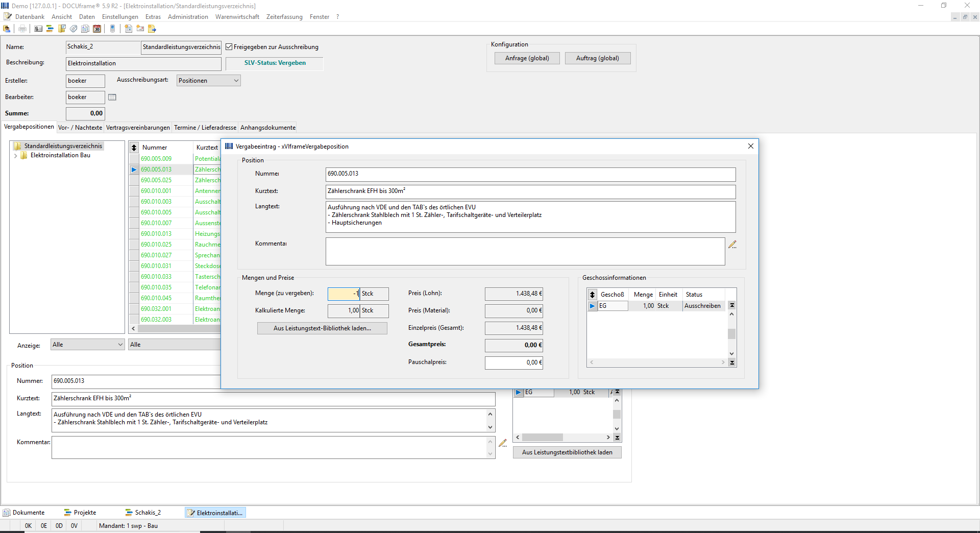The width and height of the screenshot is (980, 533).
Task: Switch to Termine / Lieferadresse tab
Action: tap(205, 128)
